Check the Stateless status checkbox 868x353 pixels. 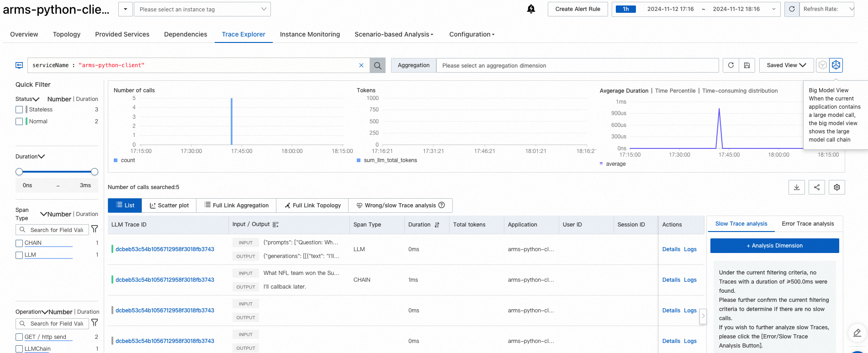(19, 110)
